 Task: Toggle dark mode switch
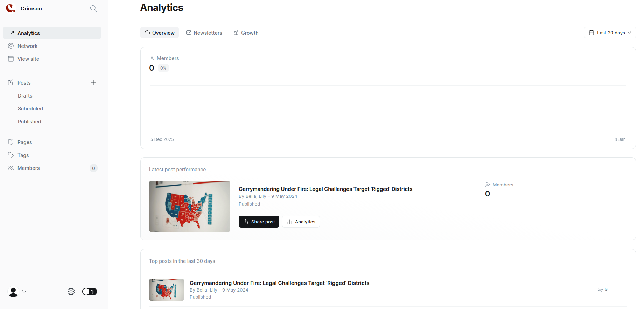tap(90, 292)
